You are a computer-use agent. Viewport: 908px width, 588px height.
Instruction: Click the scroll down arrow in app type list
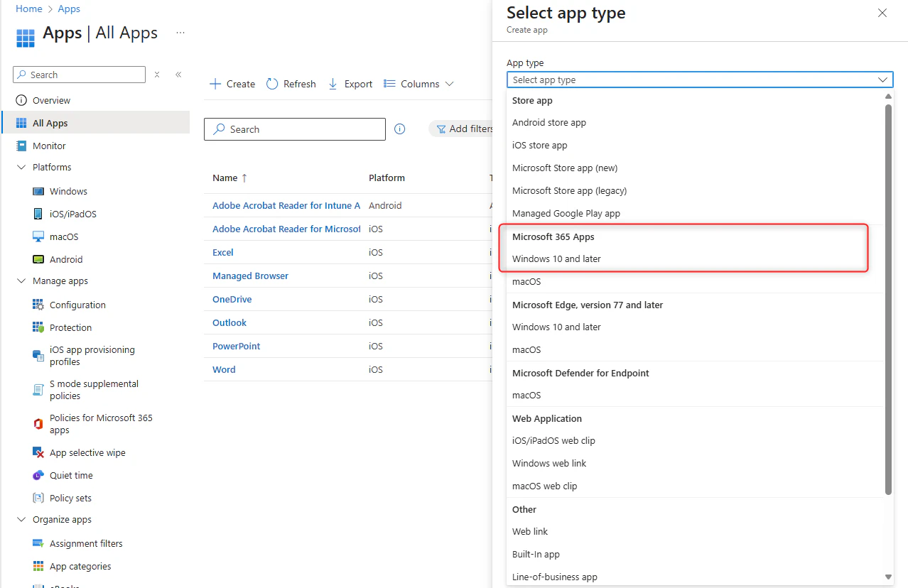click(x=888, y=577)
